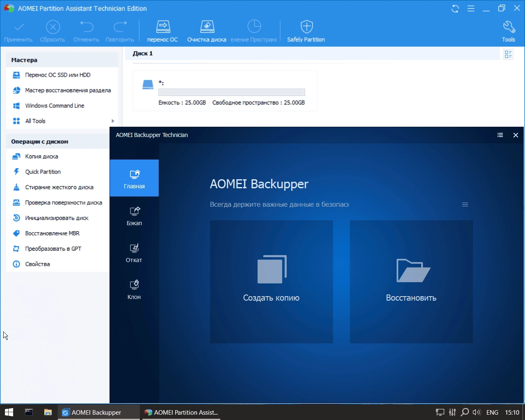Click the refresh icon in Partition Assistant title bar
The width and height of the screenshot is (525, 420).
[455, 9]
